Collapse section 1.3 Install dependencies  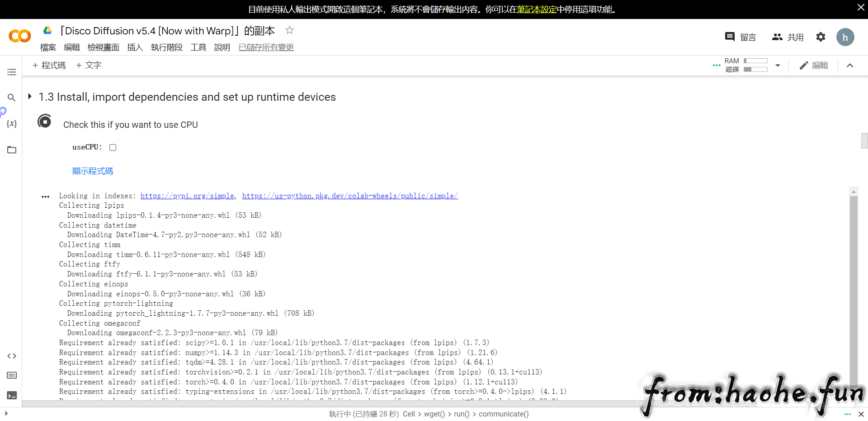[30, 97]
